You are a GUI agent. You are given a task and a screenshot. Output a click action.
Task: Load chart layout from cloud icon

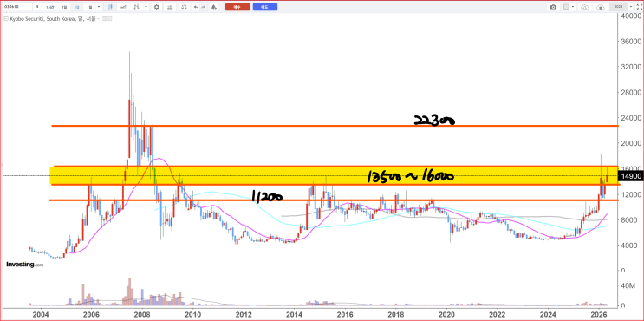[585, 7]
